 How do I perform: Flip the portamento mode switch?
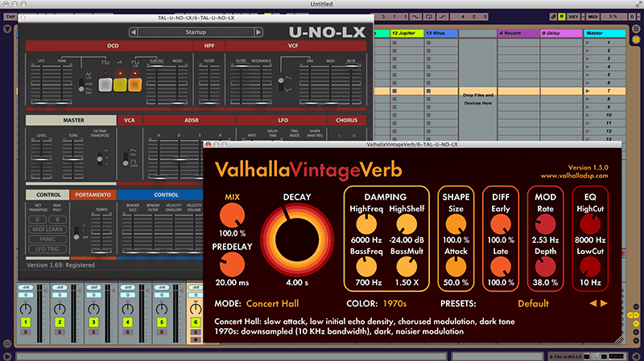pos(76,232)
